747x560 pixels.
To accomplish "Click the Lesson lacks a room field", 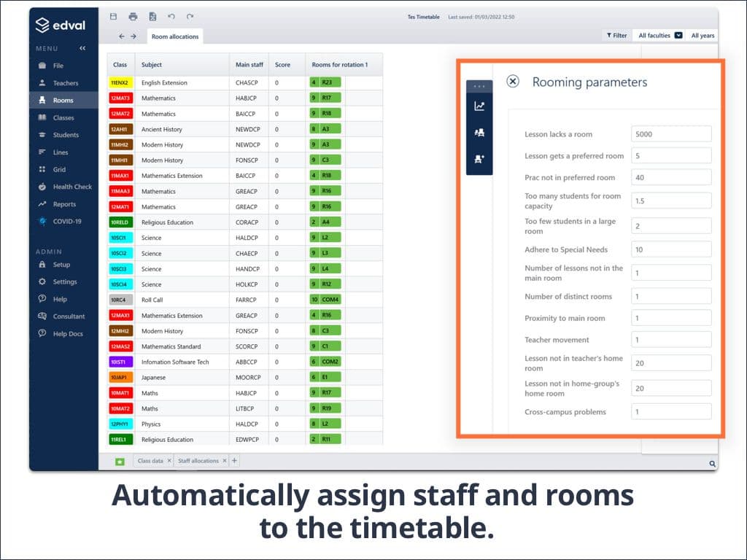I will [x=670, y=133].
